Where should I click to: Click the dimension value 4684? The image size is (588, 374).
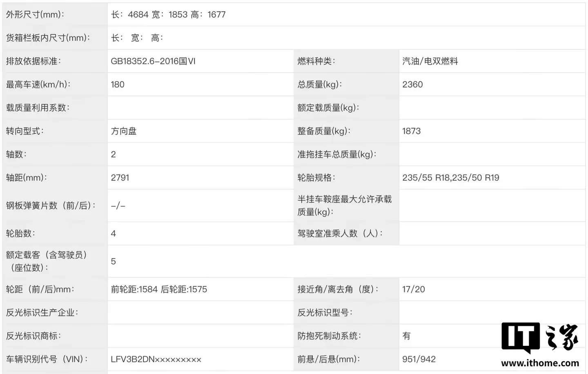139,14
